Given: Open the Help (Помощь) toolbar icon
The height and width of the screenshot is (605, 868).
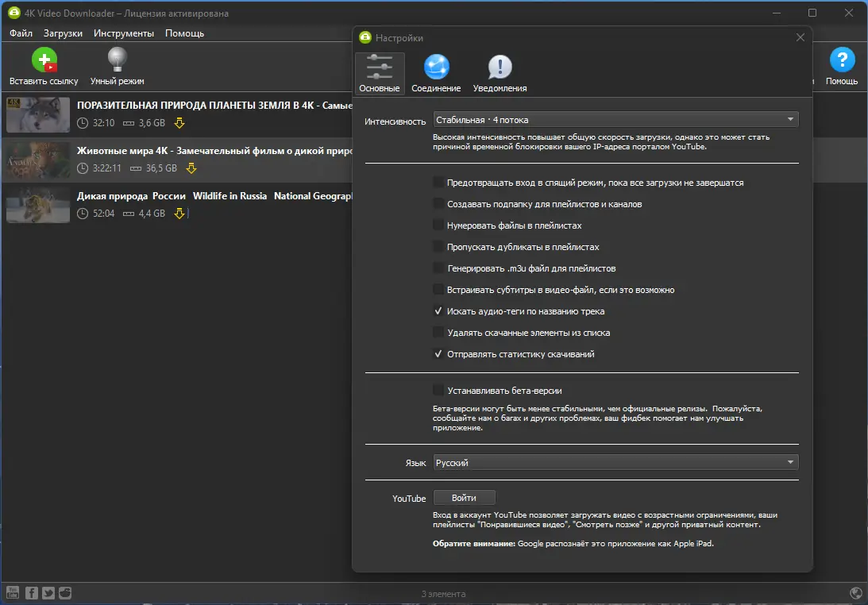Looking at the screenshot, I should (842, 61).
